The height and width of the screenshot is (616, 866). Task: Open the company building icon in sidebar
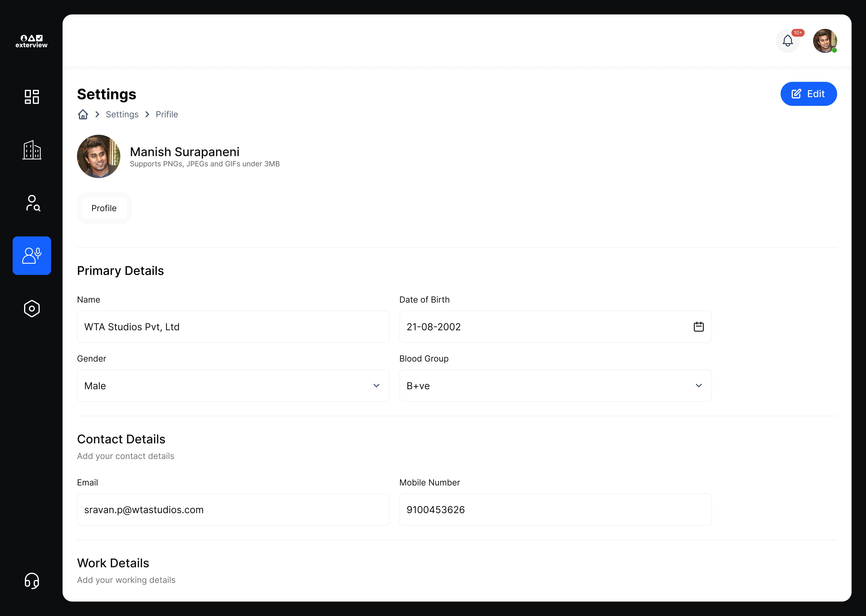click(32, 150)
